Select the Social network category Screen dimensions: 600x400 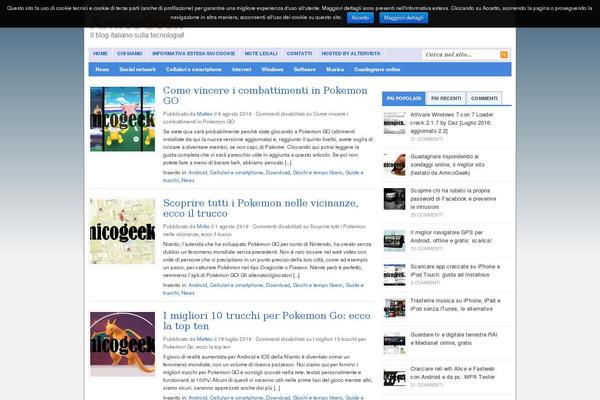[x=137, y=69]
